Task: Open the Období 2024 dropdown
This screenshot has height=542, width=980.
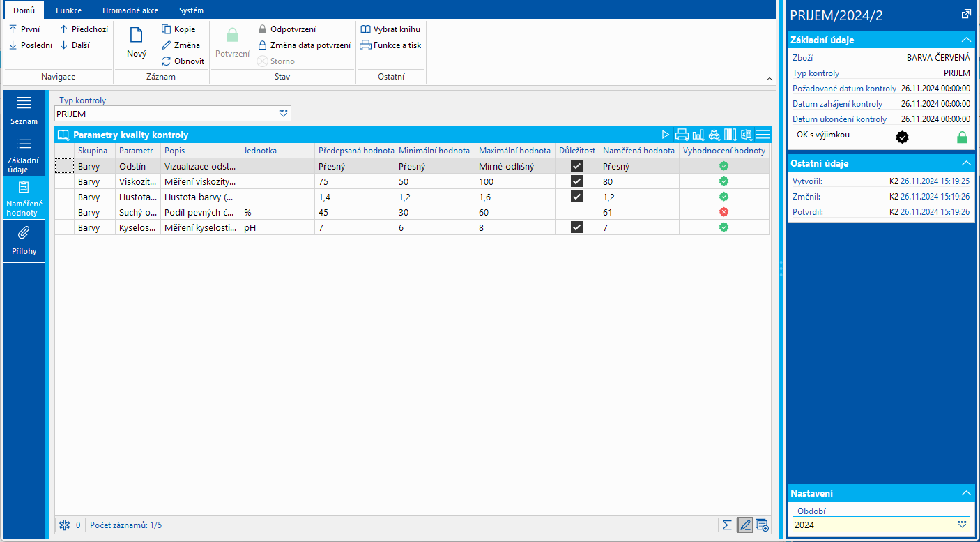Action: click(x=963, y=525)
